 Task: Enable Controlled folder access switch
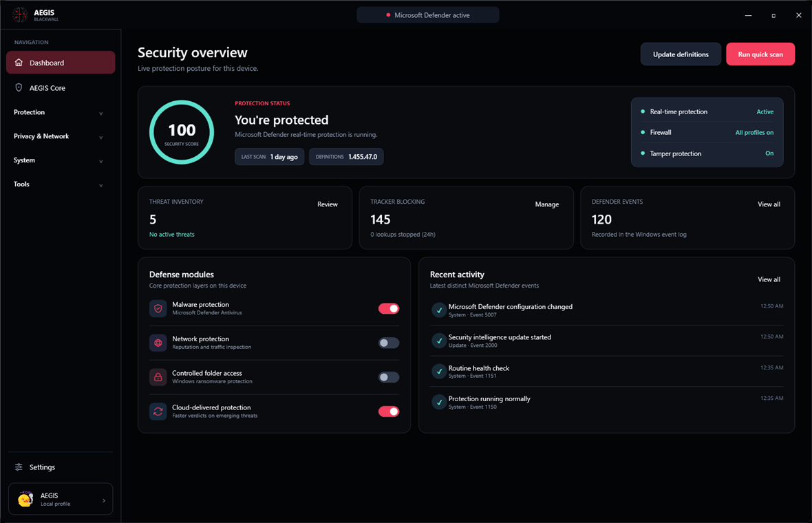click(x=388, y=377)
